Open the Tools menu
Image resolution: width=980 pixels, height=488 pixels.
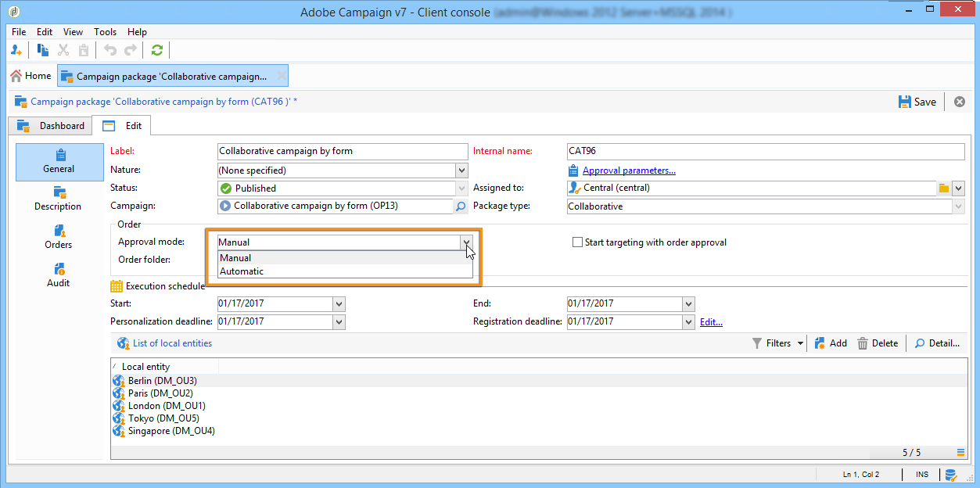coord(105,32)
